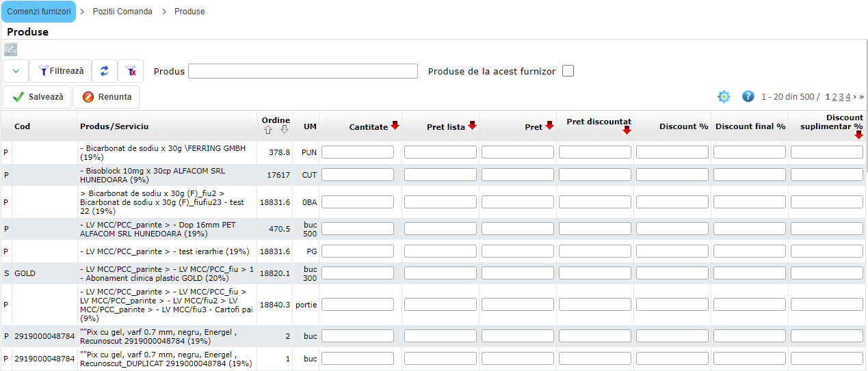This screenshot has height=371, width=868.
Task: Sort Ordine ascending with up arrow
Action: click(268, 130)
